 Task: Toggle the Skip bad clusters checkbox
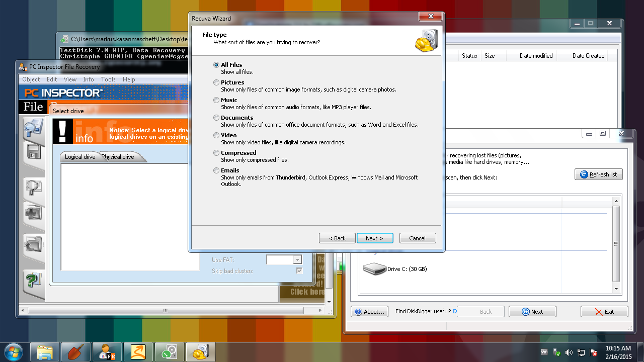tap(299, 271)
